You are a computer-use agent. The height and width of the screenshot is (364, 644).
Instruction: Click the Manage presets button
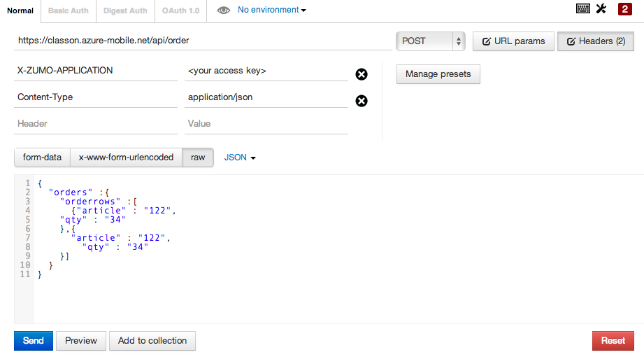[438, 74]
